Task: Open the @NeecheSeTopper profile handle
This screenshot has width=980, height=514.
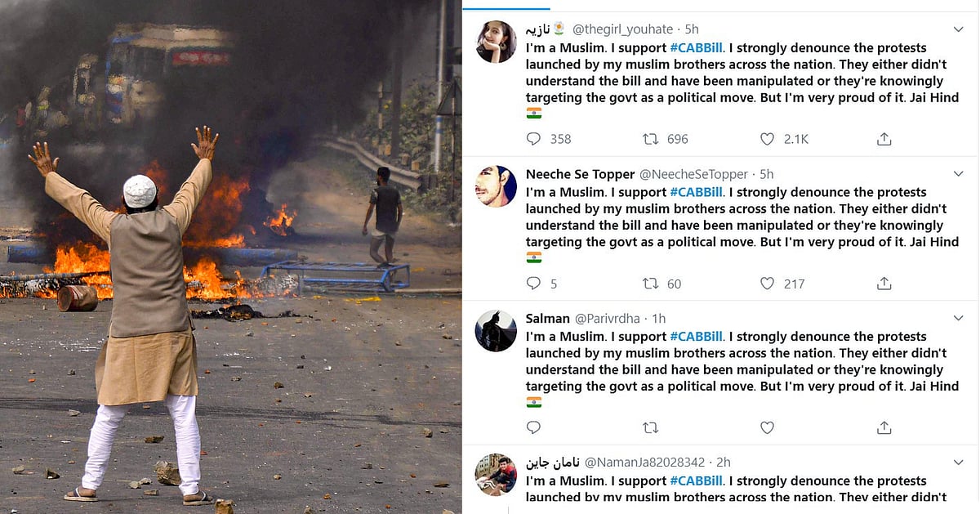Action: 693,174
